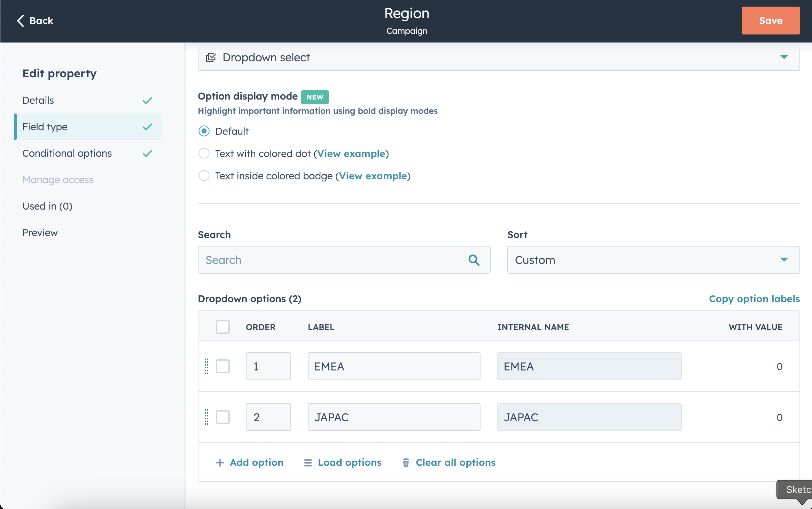Viewport: 812px width, 509px height.
Task: Click the Copy option labels link
Action: pyautogui.click(x=754, y=299)
